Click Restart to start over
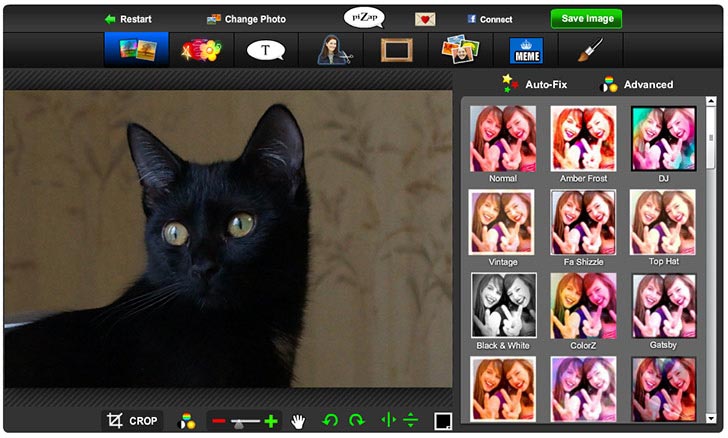 click(x=127, y=19)
